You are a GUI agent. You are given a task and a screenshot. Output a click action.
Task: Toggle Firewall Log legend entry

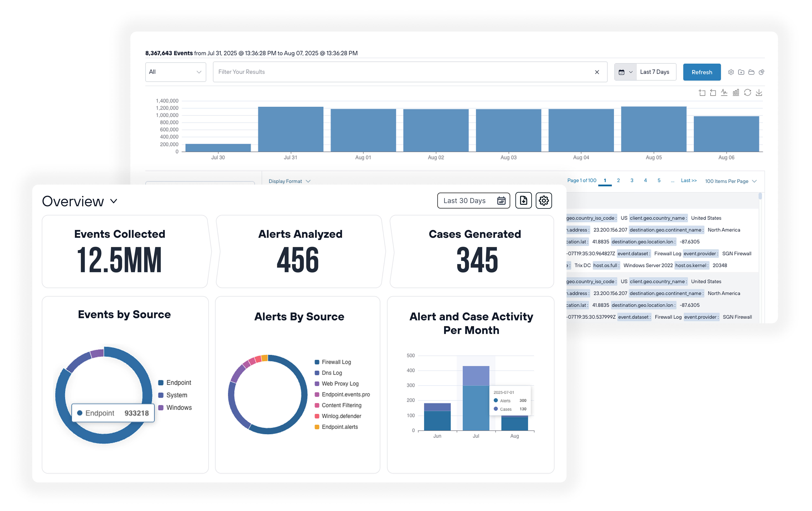click(333, 362)
